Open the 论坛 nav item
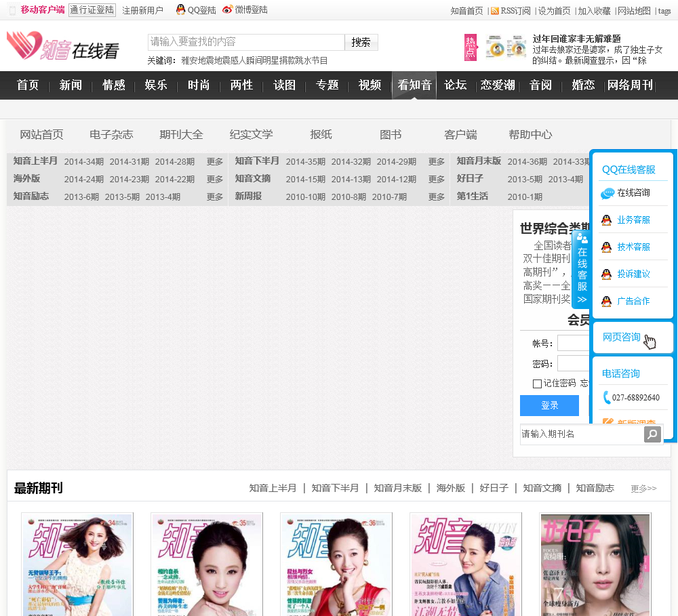Viewport: 678px width, 616px height. pyautogui.click(x=456, y=85)
